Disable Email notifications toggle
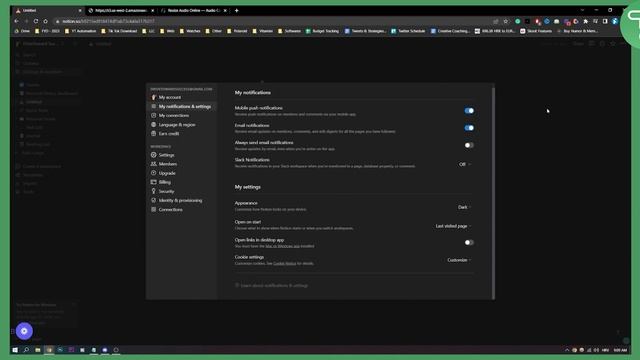Image resolution: width=640 pixels, height=360 pixels. (469, 128)
